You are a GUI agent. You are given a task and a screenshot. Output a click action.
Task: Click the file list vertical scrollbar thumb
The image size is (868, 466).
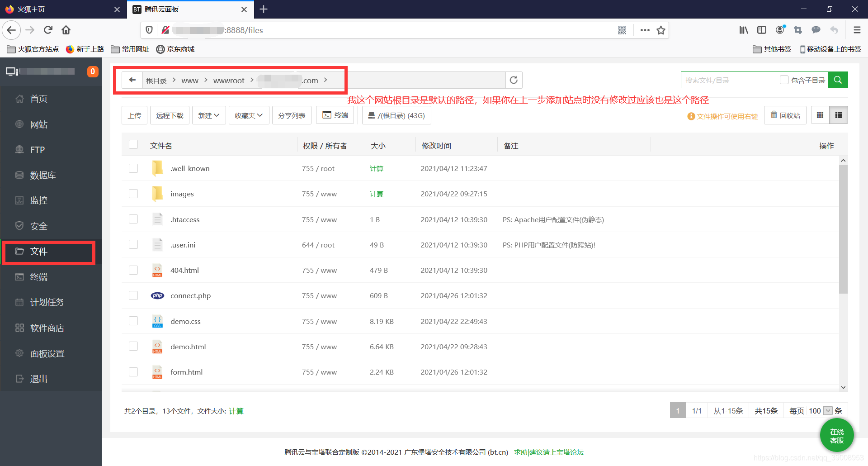point(843,229)
